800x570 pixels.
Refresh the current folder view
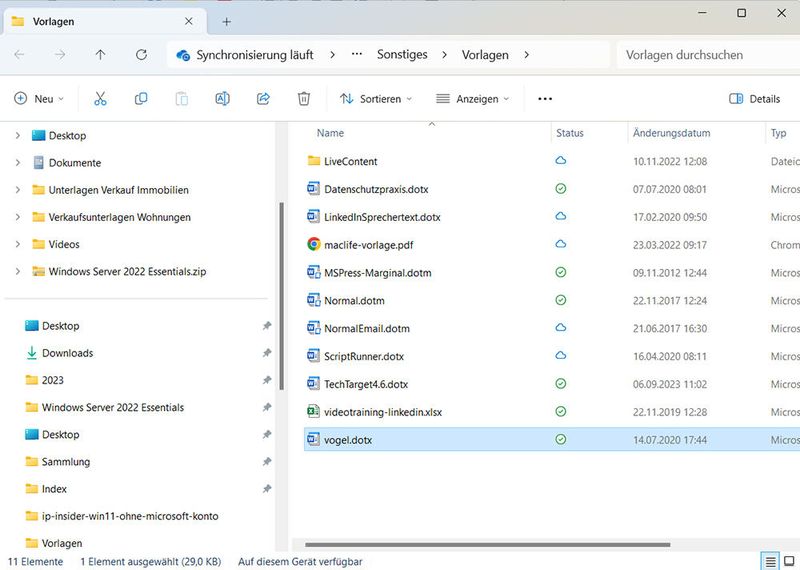coord(141,55)
